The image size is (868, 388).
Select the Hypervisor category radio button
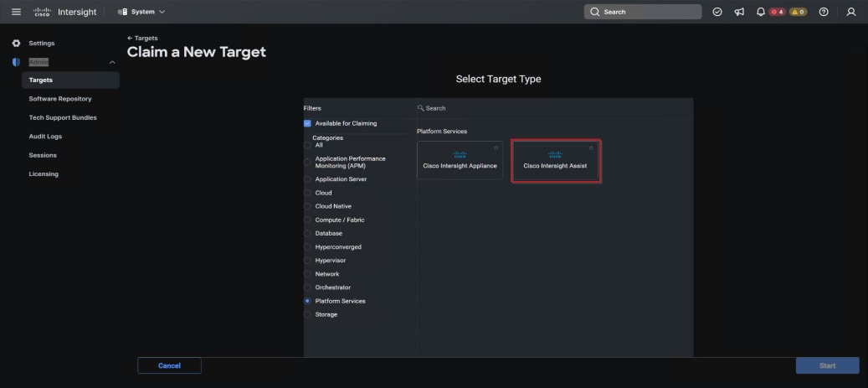pyautogui.click(x=307, y=261)
